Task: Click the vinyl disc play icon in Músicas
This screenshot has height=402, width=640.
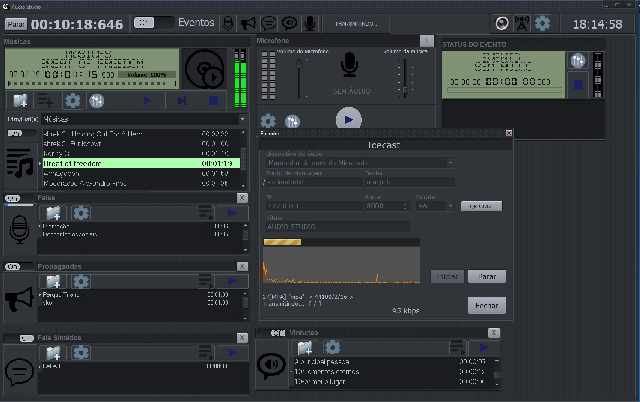Action: pos(205,69)
